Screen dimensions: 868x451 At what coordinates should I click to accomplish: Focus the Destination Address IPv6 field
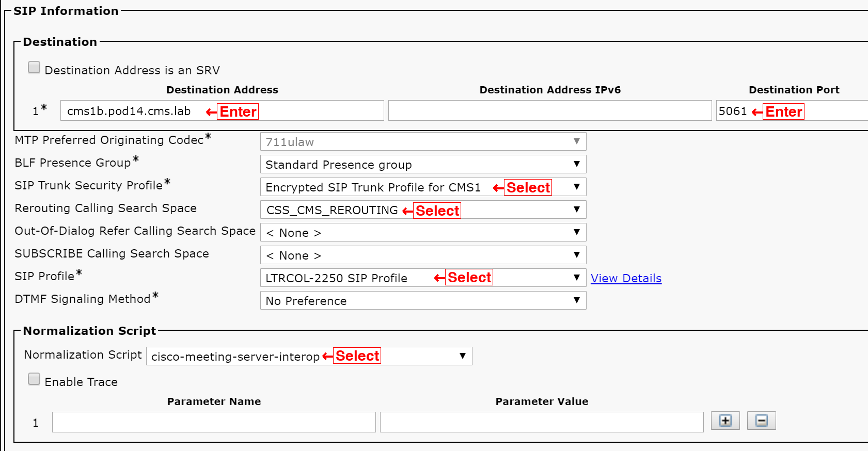550,110
